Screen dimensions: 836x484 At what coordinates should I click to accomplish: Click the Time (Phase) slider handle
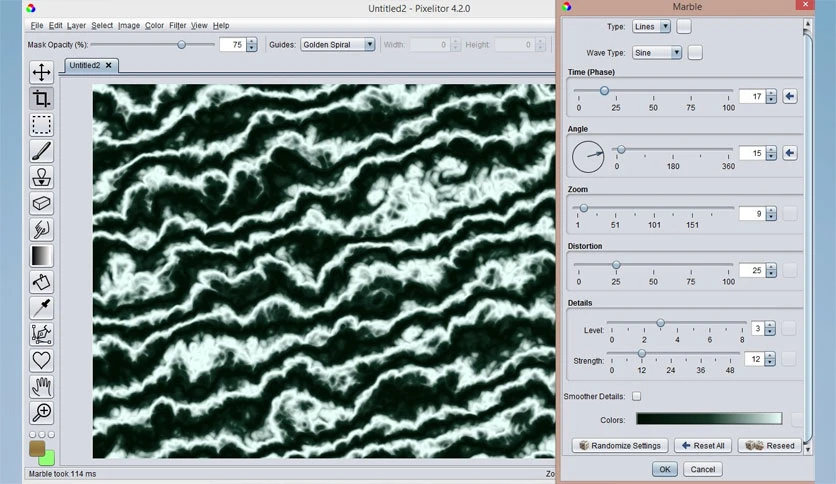pos(604,91)
